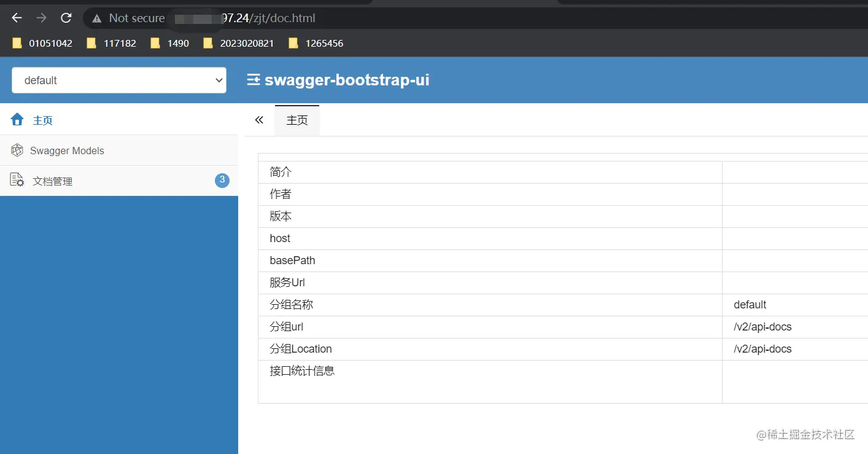Click the Not secure warning icon
The width and height of the screenshot is (868, 454).
96,18
